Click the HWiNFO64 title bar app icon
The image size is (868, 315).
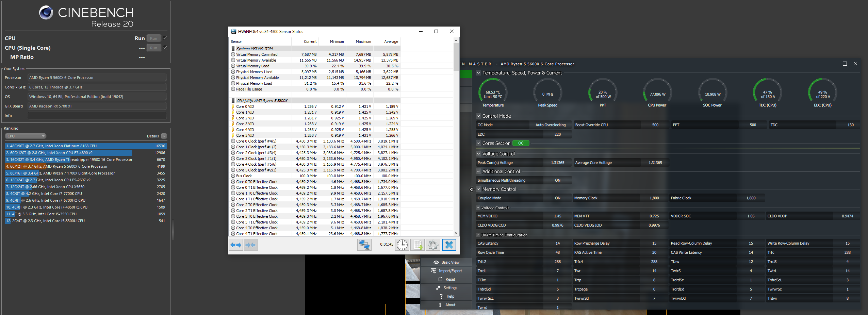pos(234,32)
